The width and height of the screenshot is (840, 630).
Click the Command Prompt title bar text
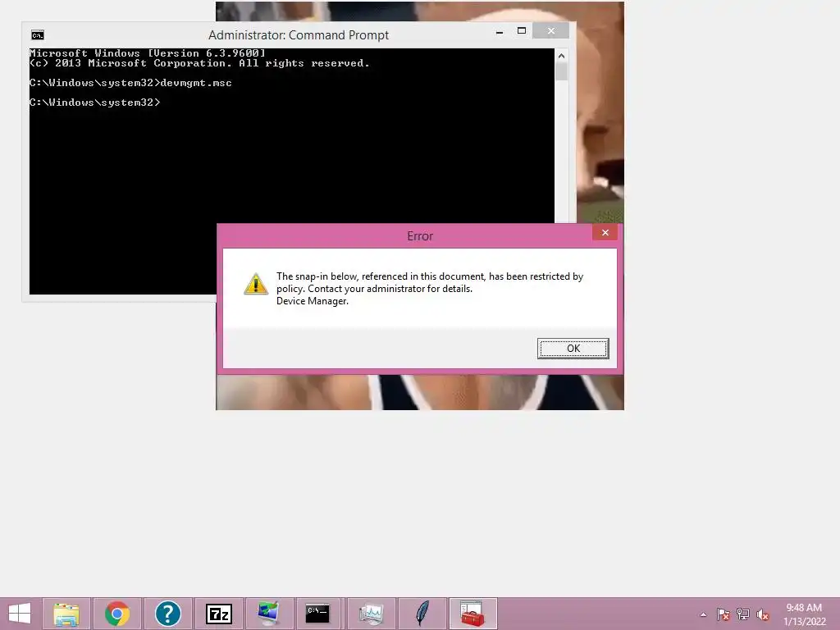(299, 35)
